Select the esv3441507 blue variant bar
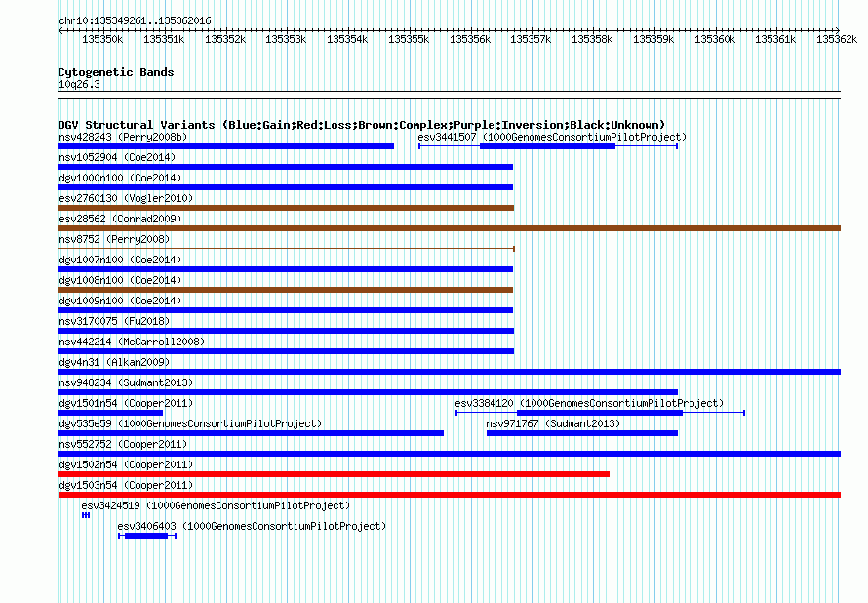The image size is (868, 603). [548, 146]
